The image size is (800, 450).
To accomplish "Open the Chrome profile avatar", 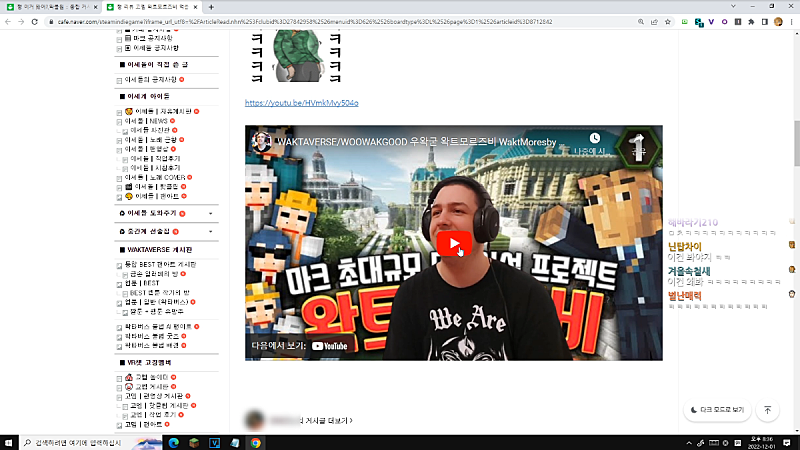I will tap(778, 22).
